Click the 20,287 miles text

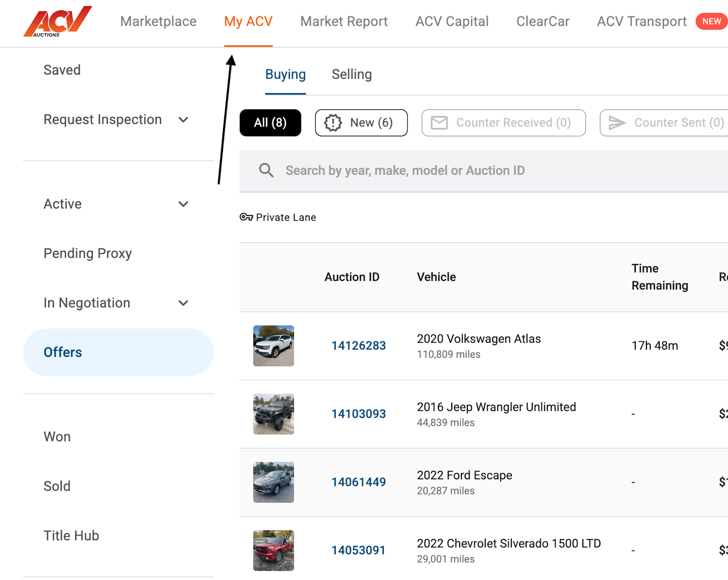[x=445, y=491]
